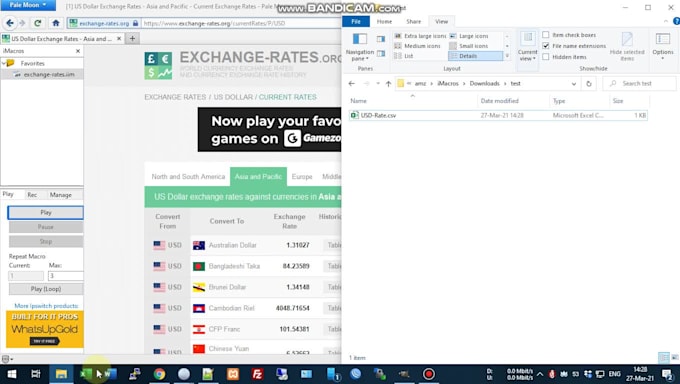Switch to iMacros Play tab
Viewport: 680px width, 384px height.
[8, 194]
